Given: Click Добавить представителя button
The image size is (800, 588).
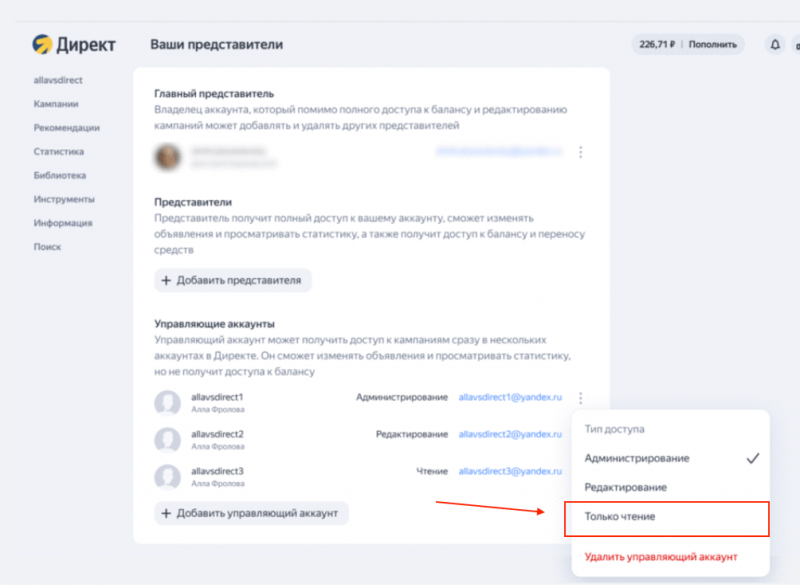Looking at the screenshot, I should pyautogui.click(x=233, y=280).
